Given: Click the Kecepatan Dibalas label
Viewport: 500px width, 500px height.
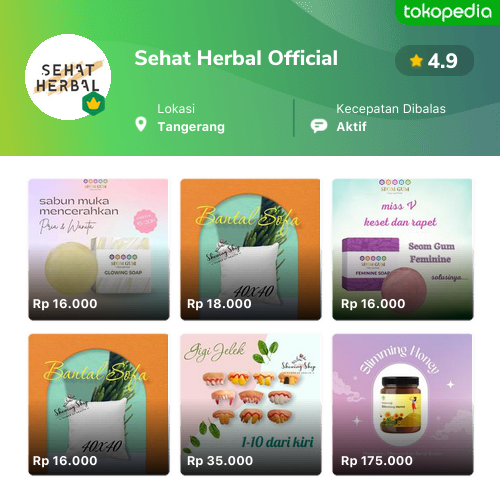Looking at the screenshot, I should [x=391, y=109].
